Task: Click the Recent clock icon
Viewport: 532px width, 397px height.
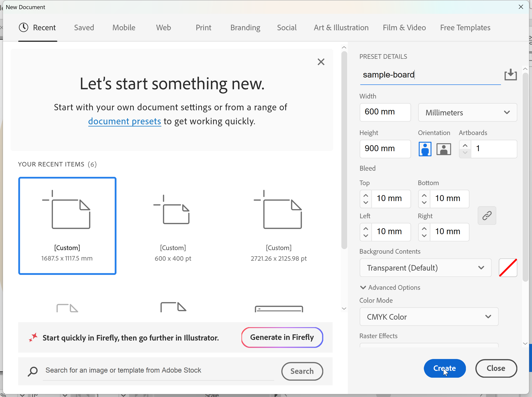Action: pos(24,27)
